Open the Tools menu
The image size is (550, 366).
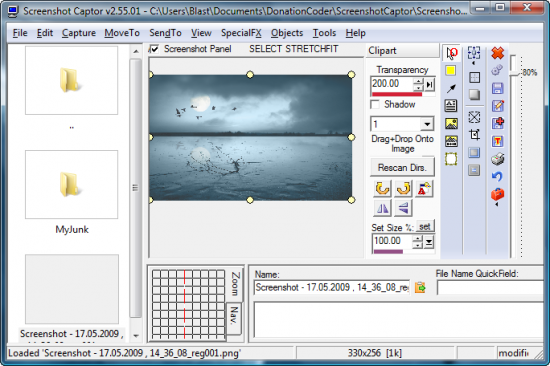324,33
